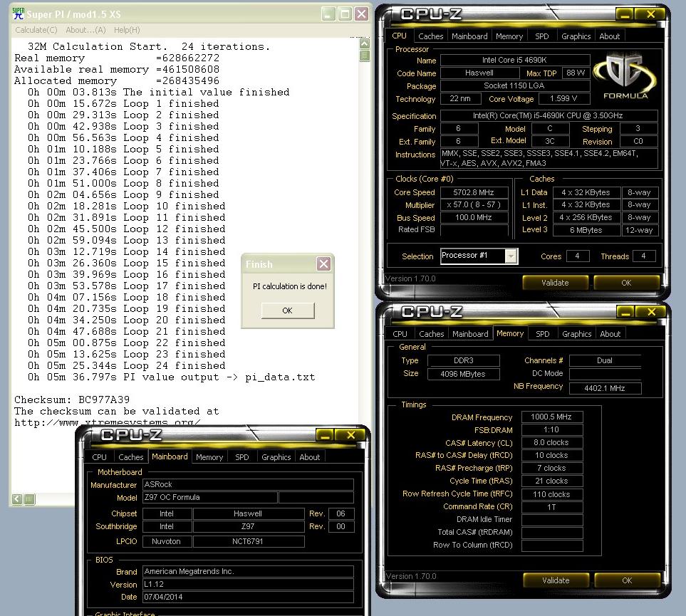The image size is (686, 616).
Task: Select SPD tab in Memory CPU-Z window
Action: [543, 334]
